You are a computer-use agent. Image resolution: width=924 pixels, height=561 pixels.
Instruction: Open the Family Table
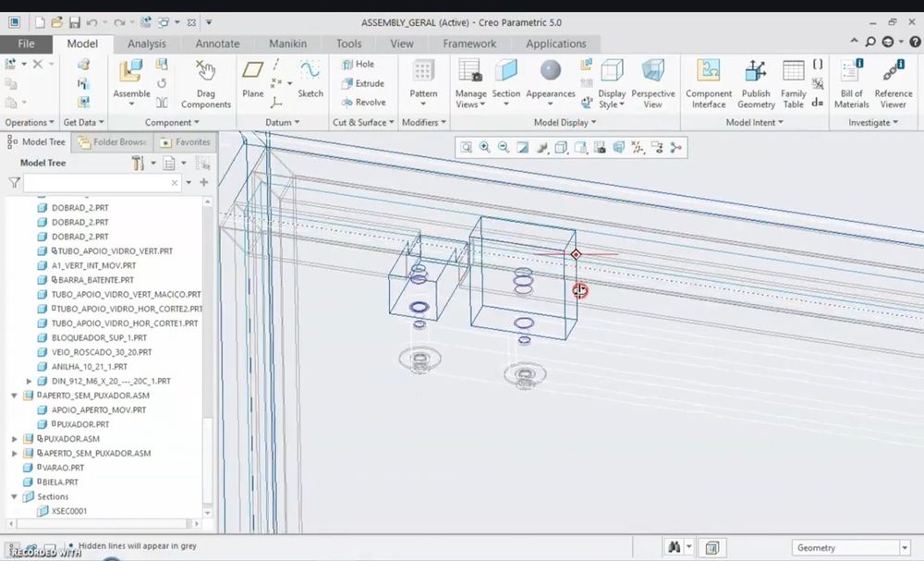tap(793, 83)
